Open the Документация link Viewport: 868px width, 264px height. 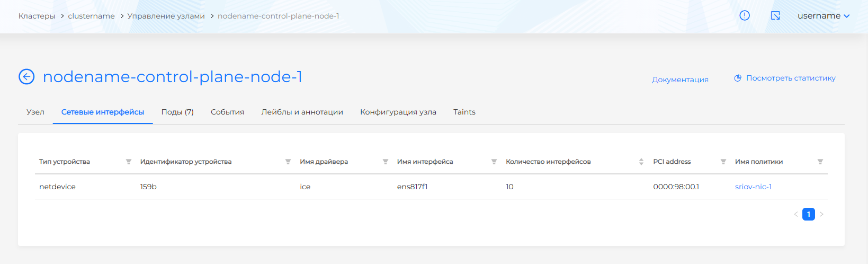[680, 80]
